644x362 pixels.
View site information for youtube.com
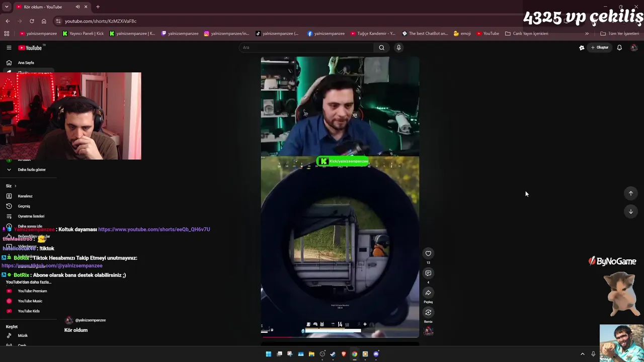pos(58,21)
